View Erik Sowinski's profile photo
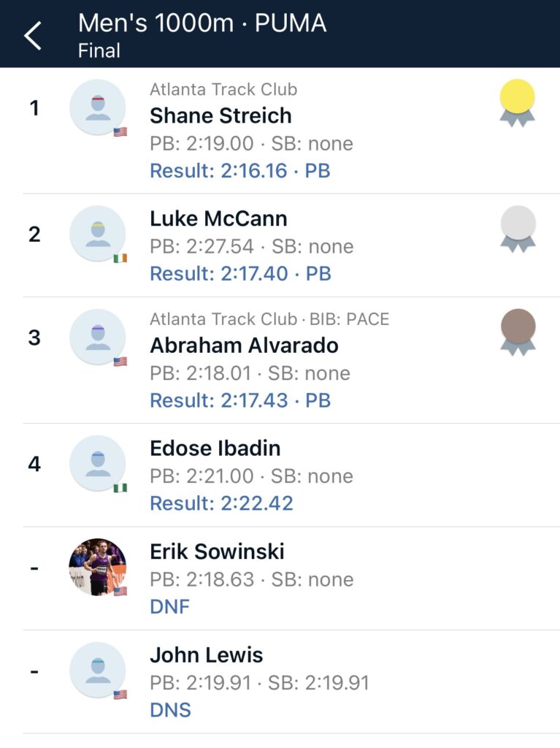This screenshot has height=748, width=560. click(x=98, y=567)
